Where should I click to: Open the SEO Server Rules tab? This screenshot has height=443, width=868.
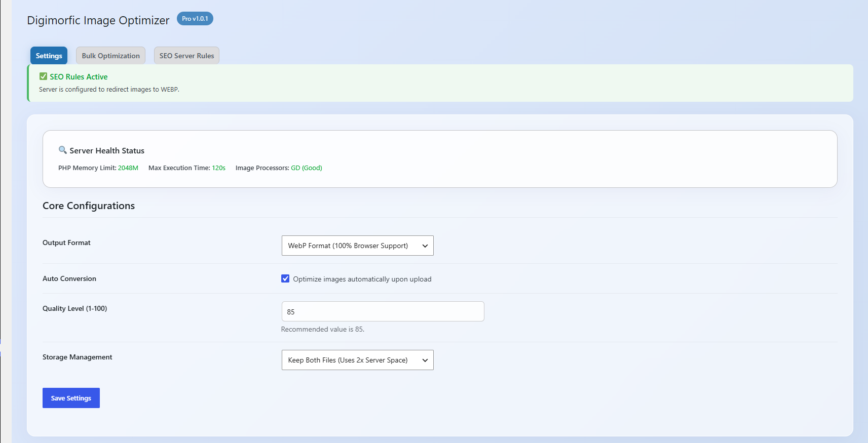(186, 56)
